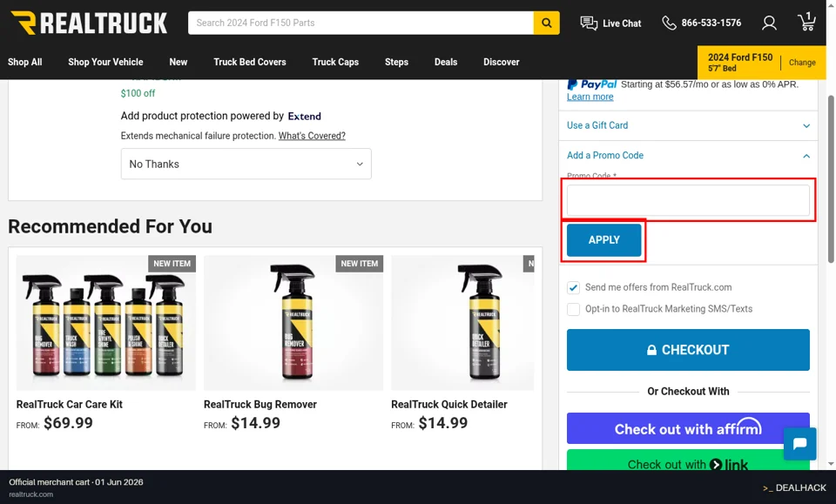
Task: Select the 2024 Ford F150 vehicle badge
Action: (x=740, y=63)
